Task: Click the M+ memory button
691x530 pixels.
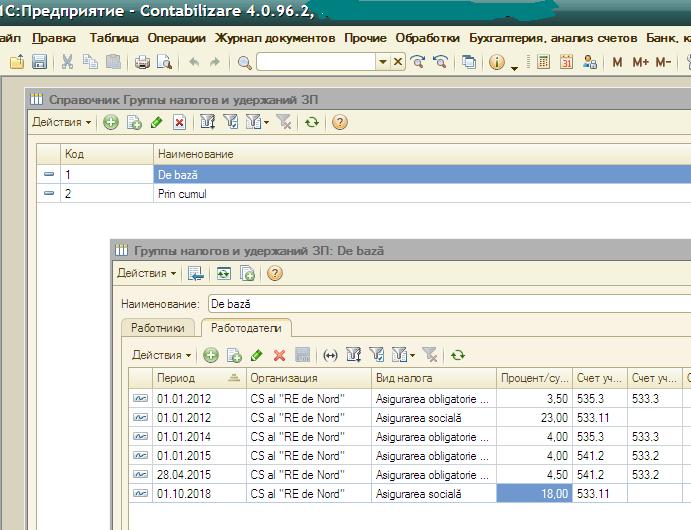Action: click(x=640, y=62)
